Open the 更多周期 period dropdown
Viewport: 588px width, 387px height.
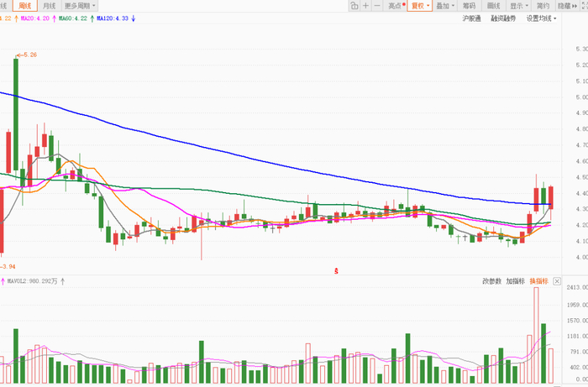(x=81, y=6)
